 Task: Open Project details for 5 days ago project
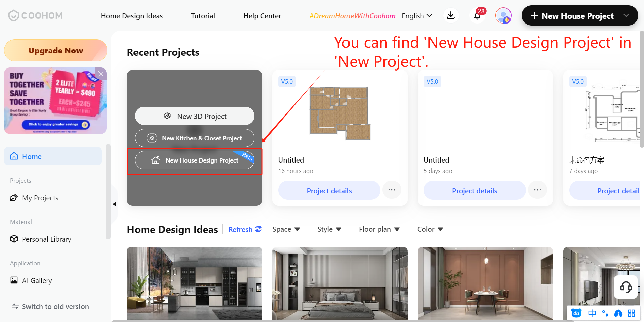[x=475, y=190]
